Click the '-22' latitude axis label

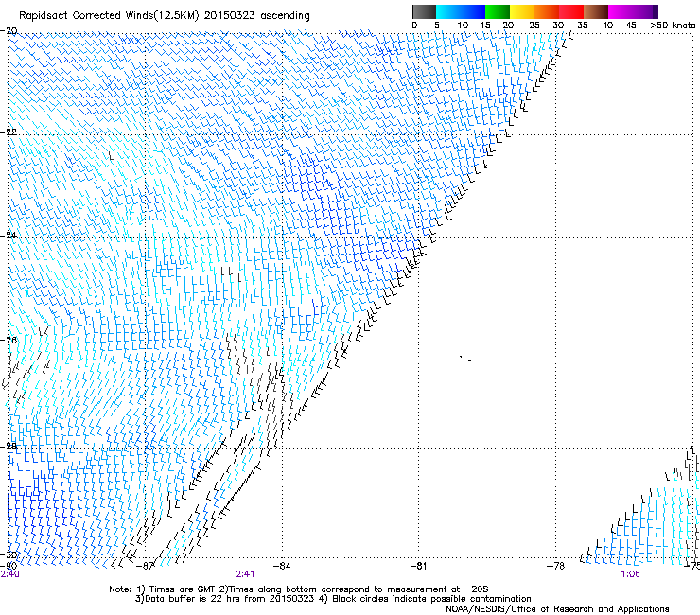9,132
